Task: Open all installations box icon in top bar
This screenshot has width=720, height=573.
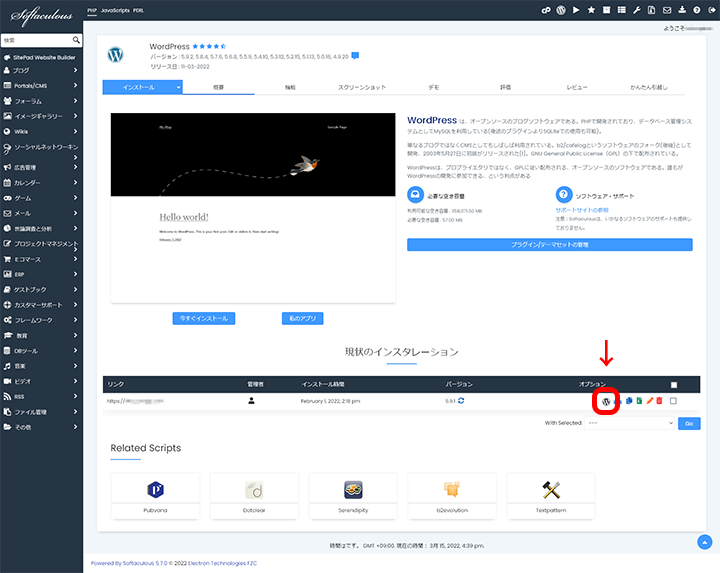Action: pyautogui.click(x=607, y=10)
